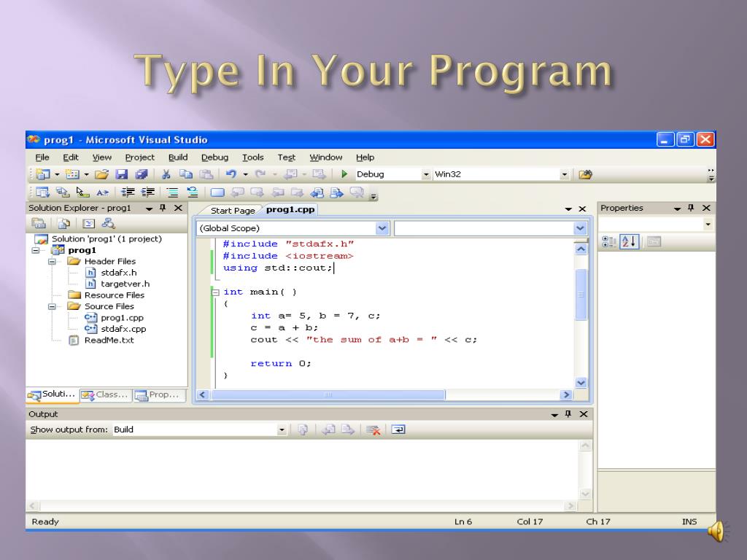Switch to the Start Page tab
The width and height of the screenshot is (747, 560).
(x=233, y=211)
